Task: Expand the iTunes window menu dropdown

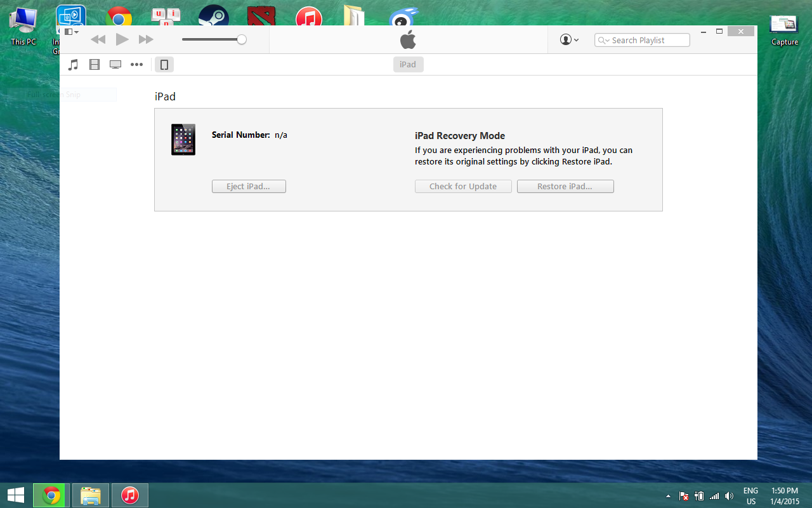Action: coord(71,32)
